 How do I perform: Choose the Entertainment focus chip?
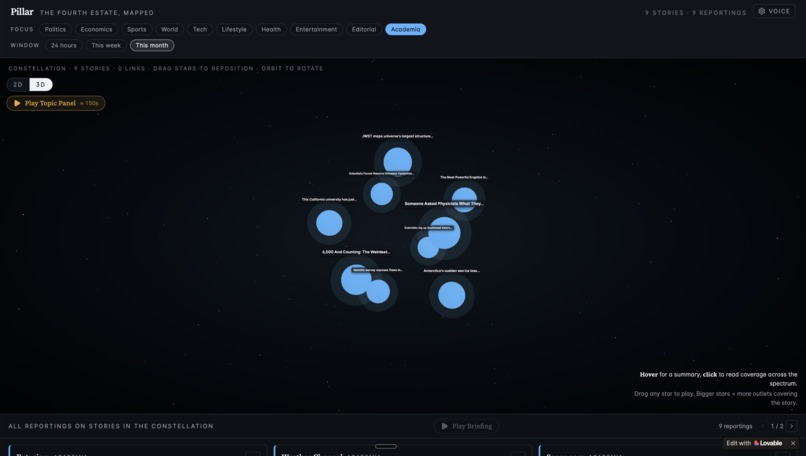point(316,29)
